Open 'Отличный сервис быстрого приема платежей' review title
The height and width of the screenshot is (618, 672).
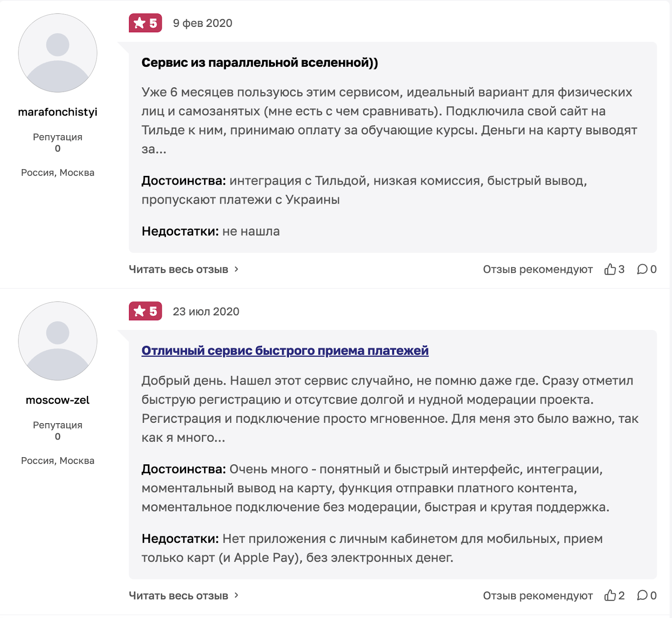click(x=285, y=351)
